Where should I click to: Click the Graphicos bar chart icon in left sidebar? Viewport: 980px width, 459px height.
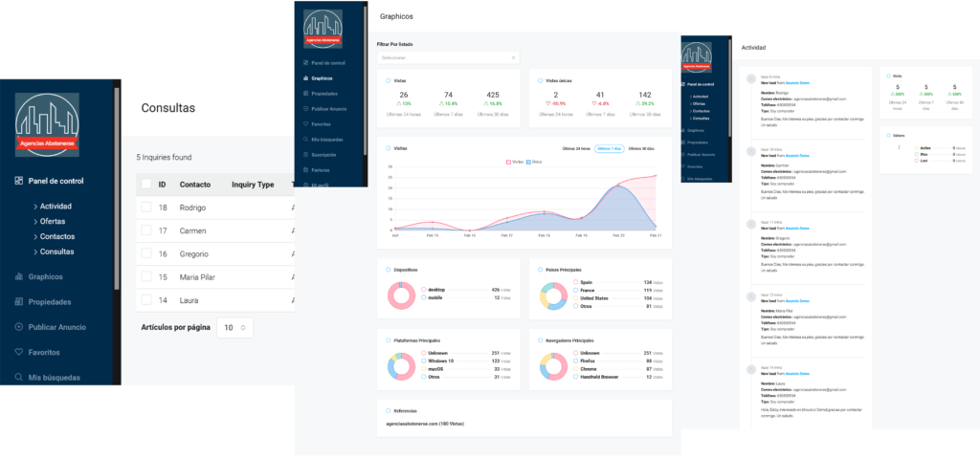19,276
